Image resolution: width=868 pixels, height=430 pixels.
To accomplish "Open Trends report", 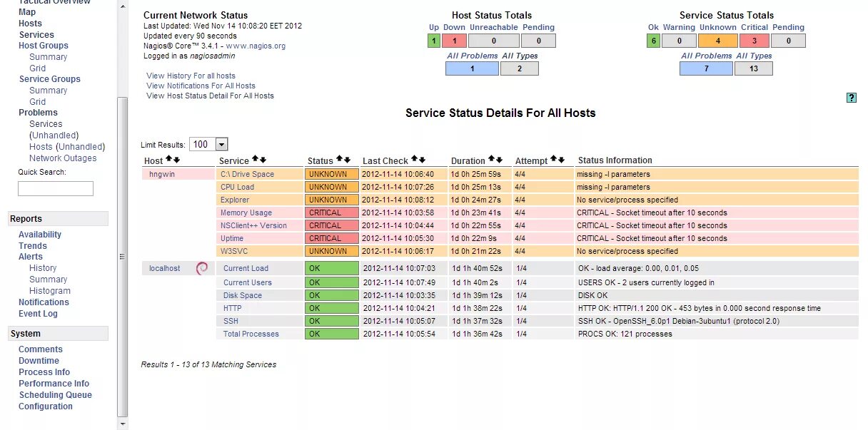I will click(x=33, y=246).
